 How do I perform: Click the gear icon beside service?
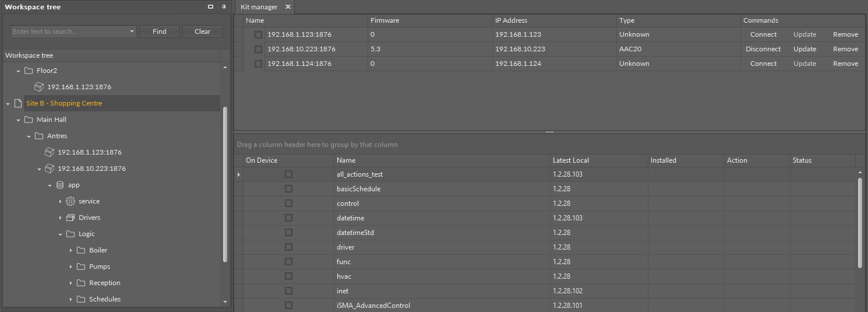click(70, 201)
